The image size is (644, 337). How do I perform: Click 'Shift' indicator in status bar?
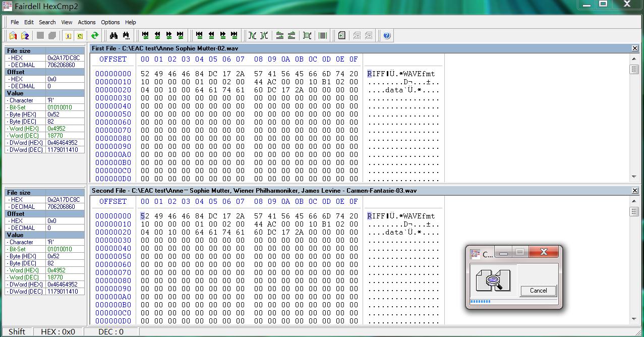17,332
